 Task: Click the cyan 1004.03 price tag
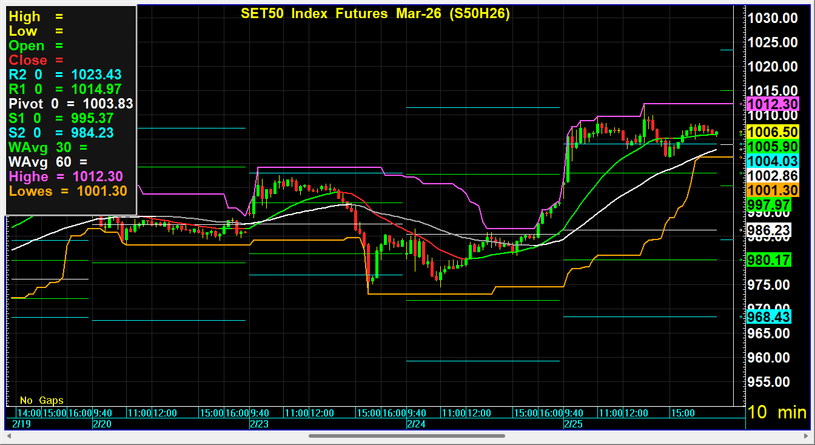tap(772, 161)
